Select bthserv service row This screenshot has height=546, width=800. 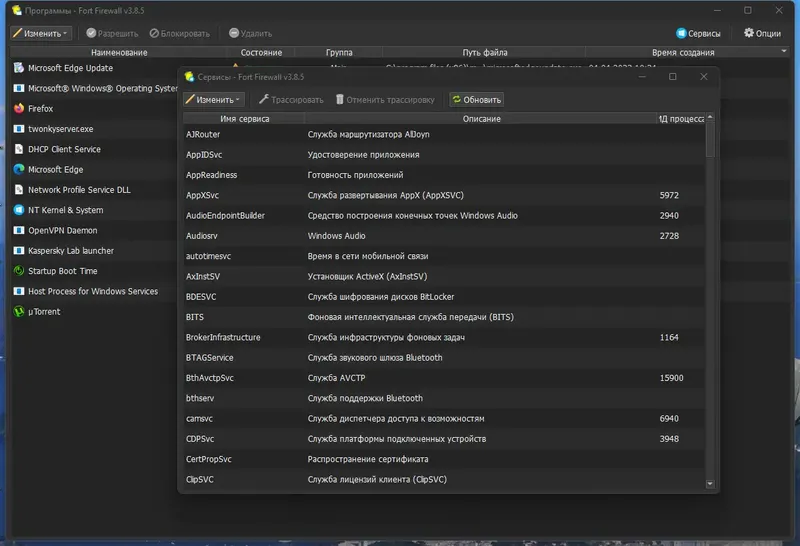click(x=444, y=398)
